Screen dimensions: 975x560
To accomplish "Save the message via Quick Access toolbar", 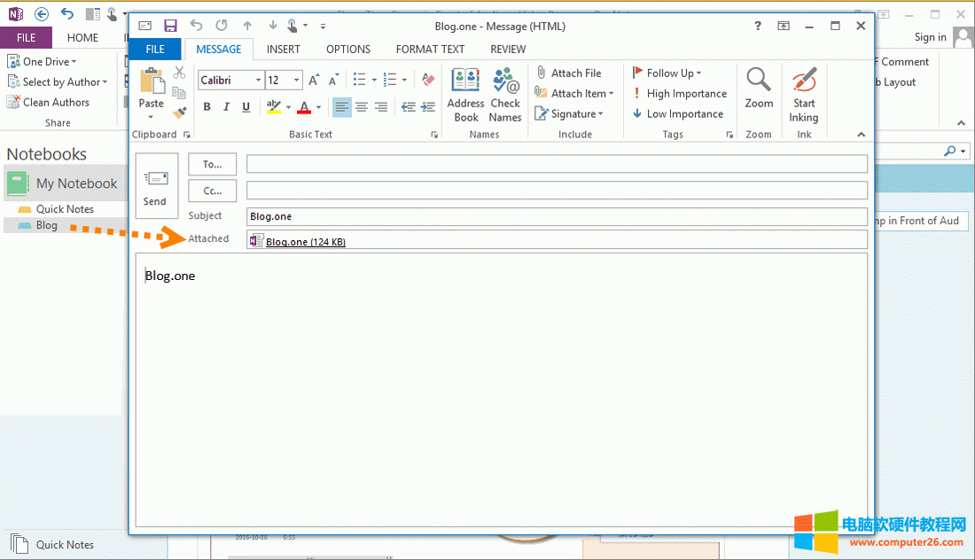I will 170,26.
